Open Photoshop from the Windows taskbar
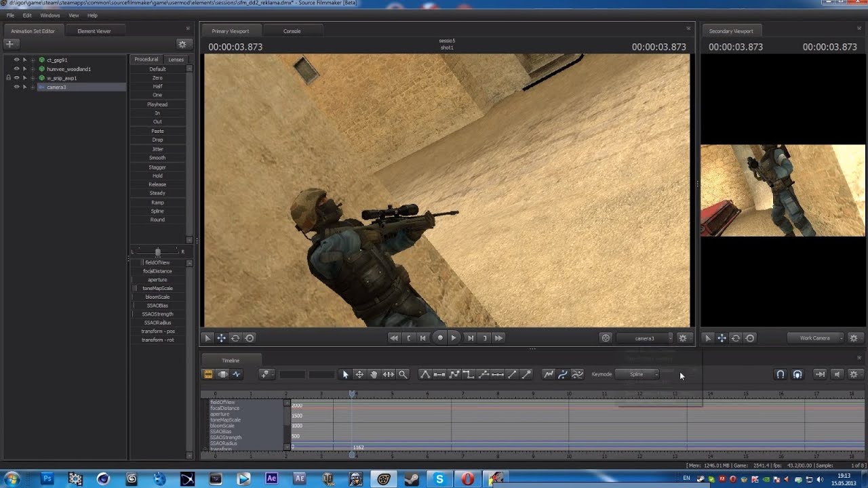 click(47, 479)
